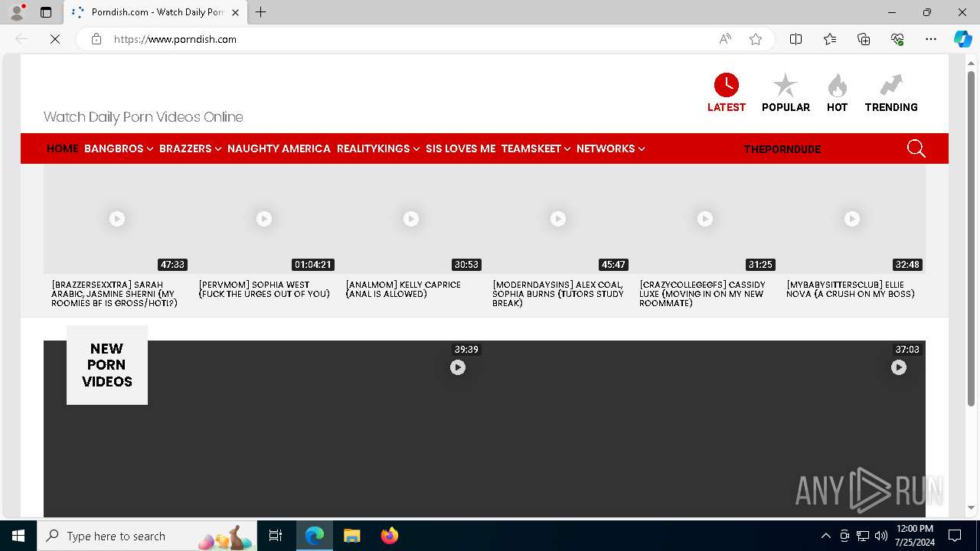Show hidden system tray icons

pyautogui.click(x=825, y=536)
